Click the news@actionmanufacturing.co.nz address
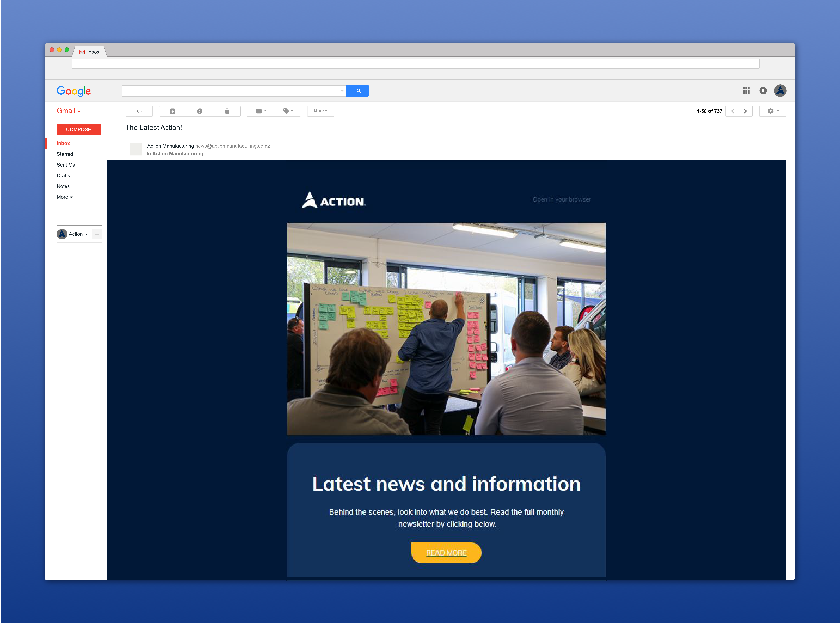The image size is (840, 623). [x=233, y=146]
